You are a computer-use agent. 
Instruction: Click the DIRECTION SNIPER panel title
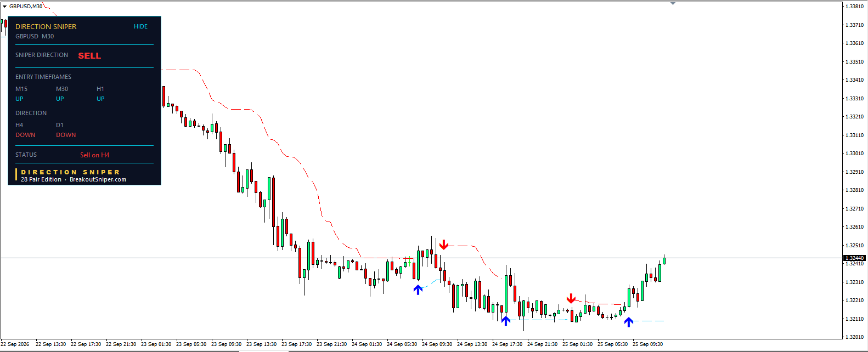(46, 26)
